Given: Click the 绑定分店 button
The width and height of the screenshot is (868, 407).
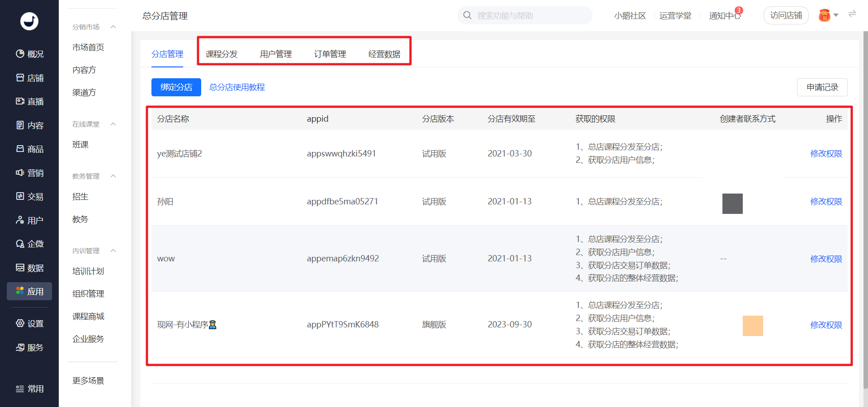Looking at the screenshot, I should (x=176, y=87).
